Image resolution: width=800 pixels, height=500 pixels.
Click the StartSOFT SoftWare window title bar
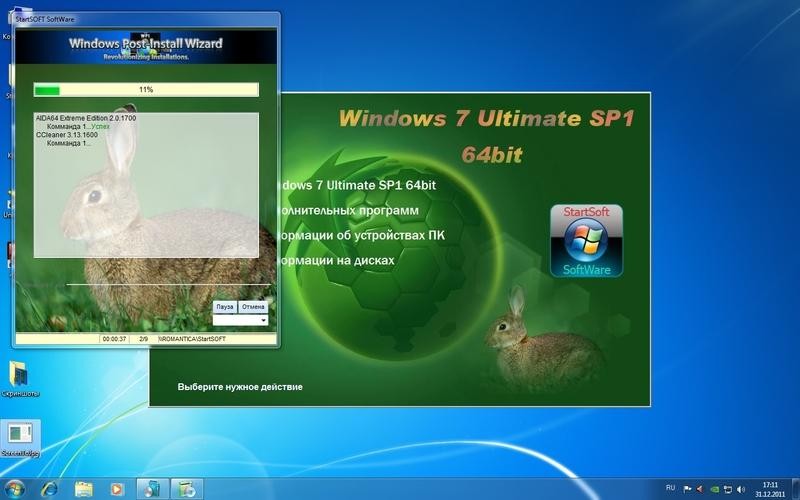(x=146, y=19)
